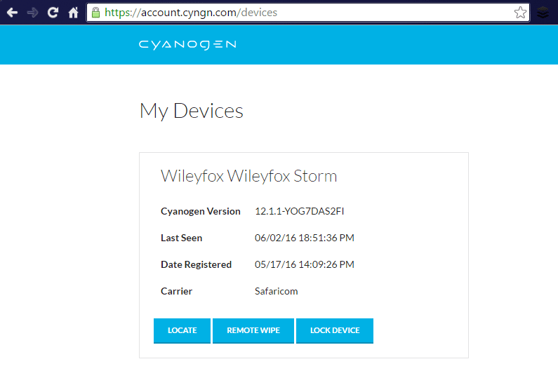This screenshot has height=392, width=558.
Task: Click the browser forward arrow
Action: point(32,13)
